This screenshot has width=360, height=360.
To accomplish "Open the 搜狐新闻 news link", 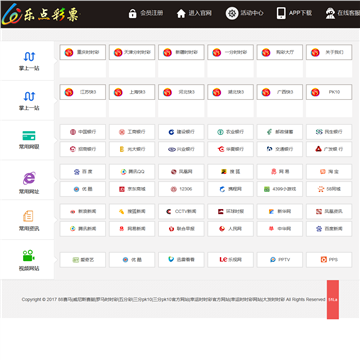I will pos(132,211).
